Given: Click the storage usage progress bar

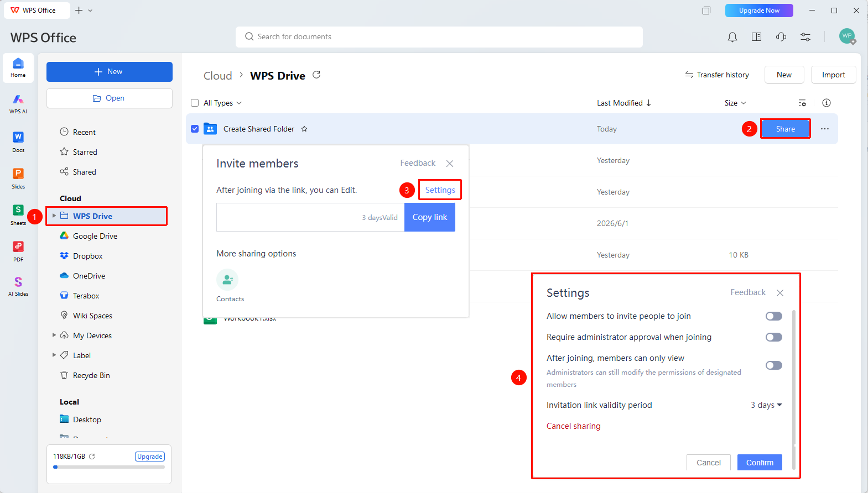Looking at the screenshot, I should [109, 467].
